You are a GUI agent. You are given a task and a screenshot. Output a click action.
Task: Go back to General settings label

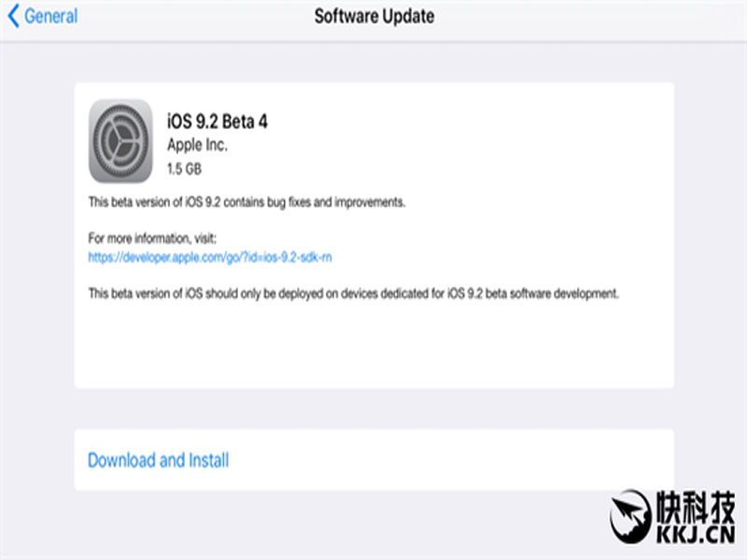pos(50,16)
